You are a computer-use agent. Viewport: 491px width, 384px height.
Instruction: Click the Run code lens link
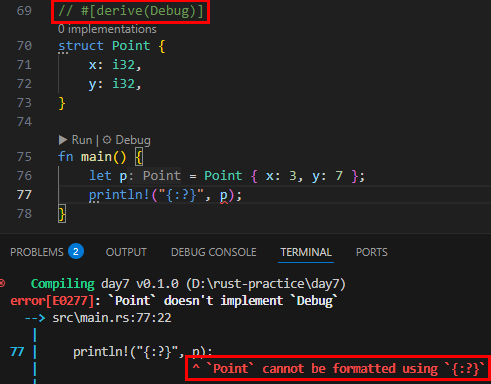[x=82, y=140]
